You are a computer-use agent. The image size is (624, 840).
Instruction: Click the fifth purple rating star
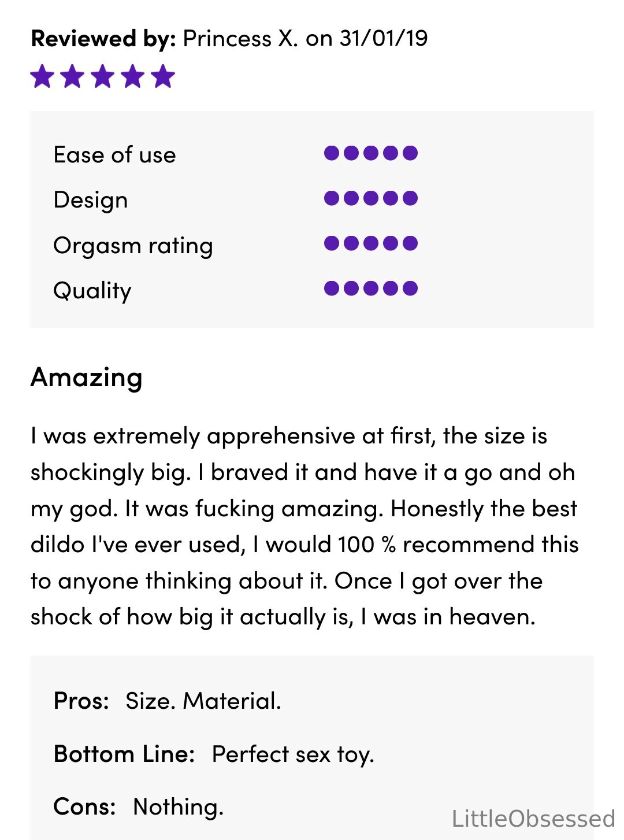[x=164, y=76]
